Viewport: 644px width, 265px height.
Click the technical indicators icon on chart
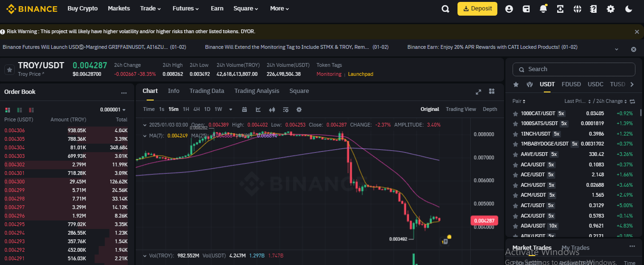(258, 110)
